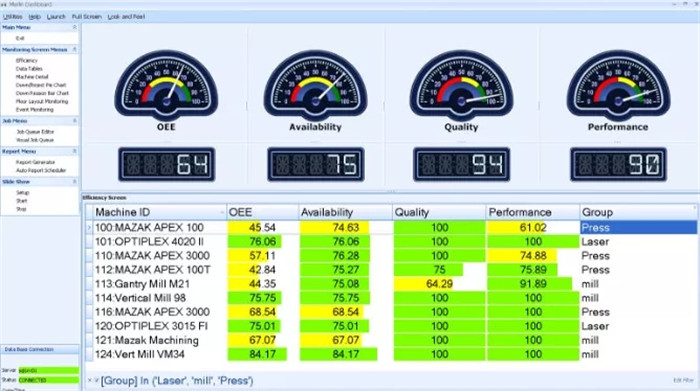Sort by the Machine ID column header
The image size is (700, 391).
coord(159,212)
